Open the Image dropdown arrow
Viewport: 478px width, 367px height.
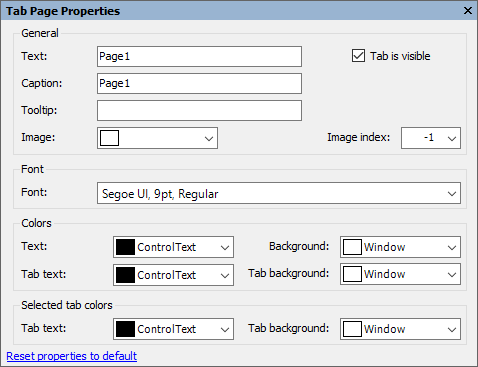(x=209, y=138)
